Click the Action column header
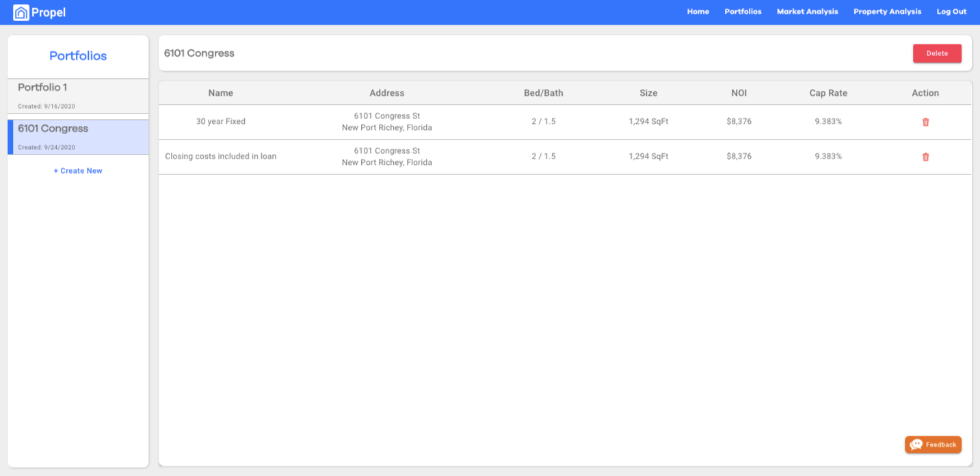 pyautogui.click(x=925, y=93)
